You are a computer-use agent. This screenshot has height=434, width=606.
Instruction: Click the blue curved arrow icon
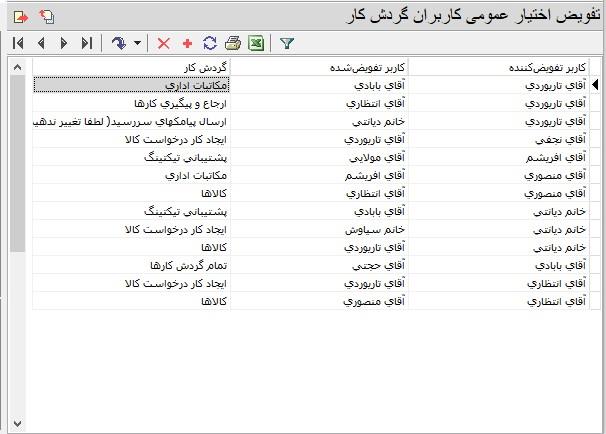coord(118,44)
